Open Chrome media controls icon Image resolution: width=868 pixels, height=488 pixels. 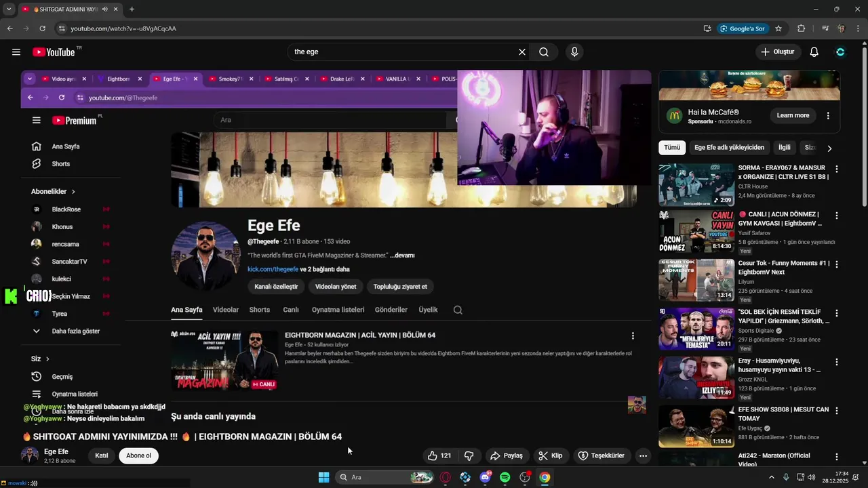point(825,28)
